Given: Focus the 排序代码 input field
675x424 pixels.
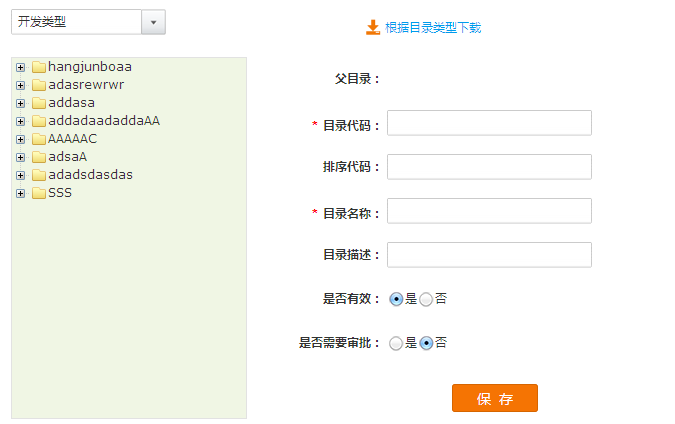Looking at the screenshot, I should point(489,167).
